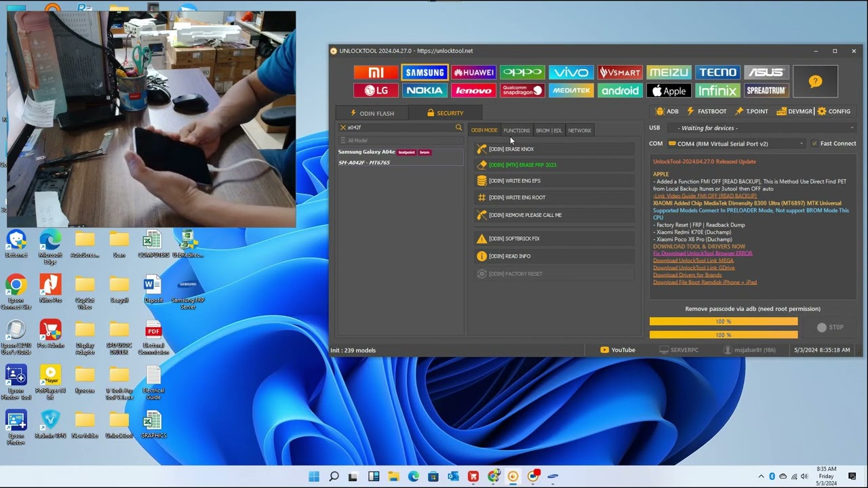Click the lower 100 % progress bar

coord(724,335)
